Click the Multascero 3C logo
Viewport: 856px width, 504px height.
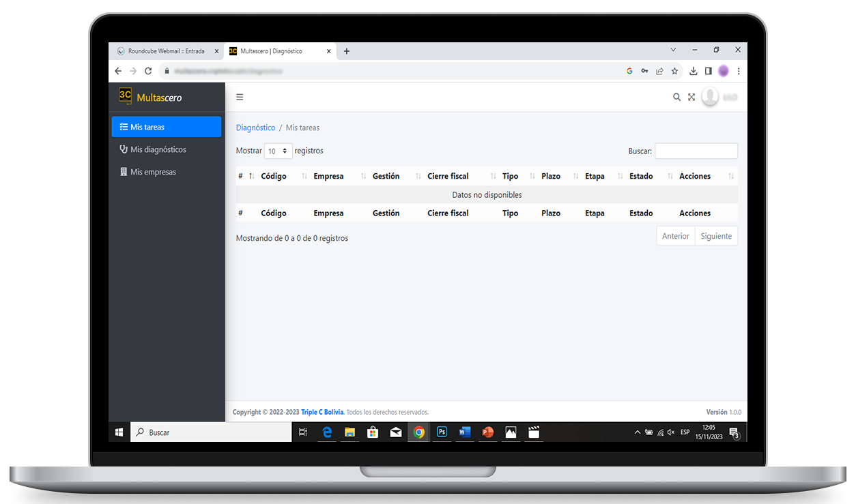[x=126, y=97]
